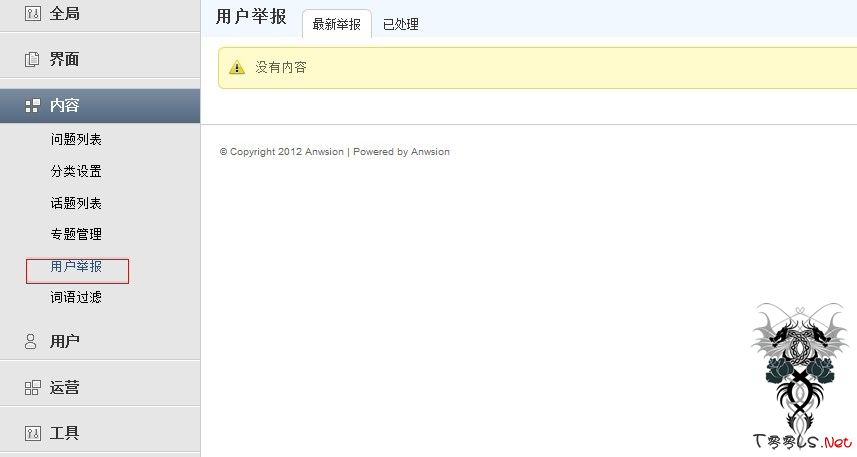Expand the 全局 sidebar section

coord(100,14)
